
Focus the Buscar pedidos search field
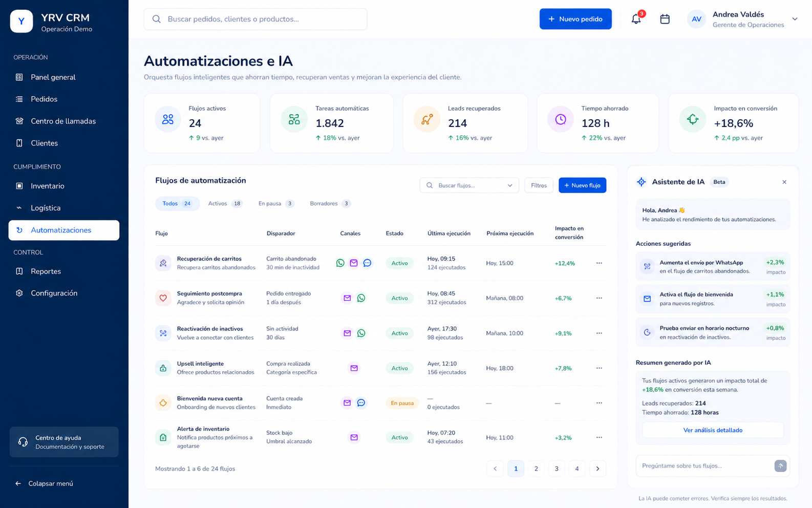coord(255,19)
